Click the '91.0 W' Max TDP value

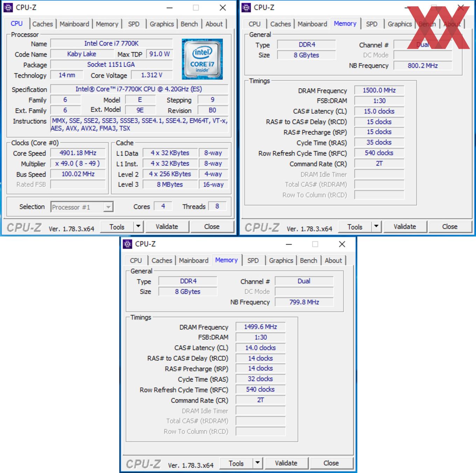point(160,54)
